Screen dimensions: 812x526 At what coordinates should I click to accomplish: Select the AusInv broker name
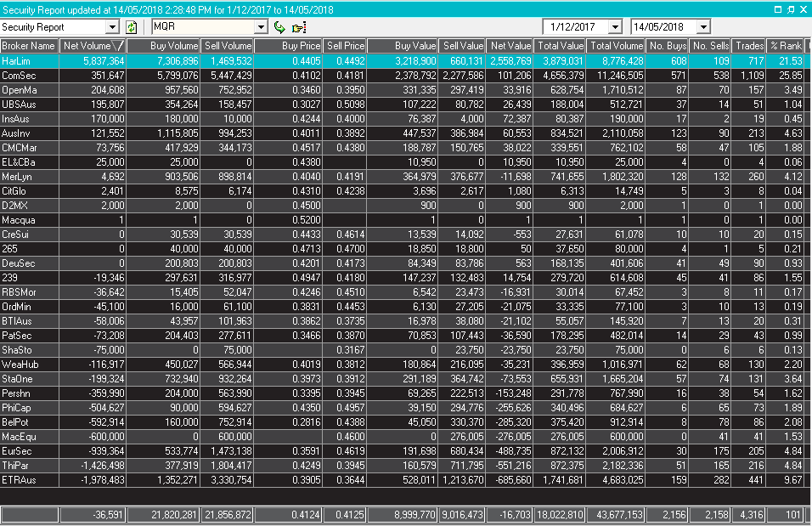click(16, 133)
